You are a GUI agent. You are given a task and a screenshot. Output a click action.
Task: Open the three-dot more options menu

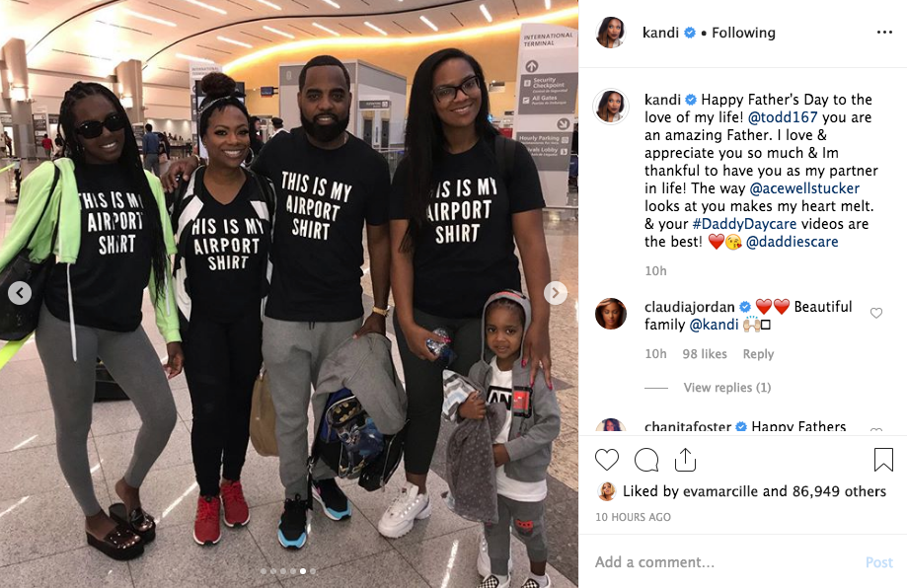tap(884, 33)
